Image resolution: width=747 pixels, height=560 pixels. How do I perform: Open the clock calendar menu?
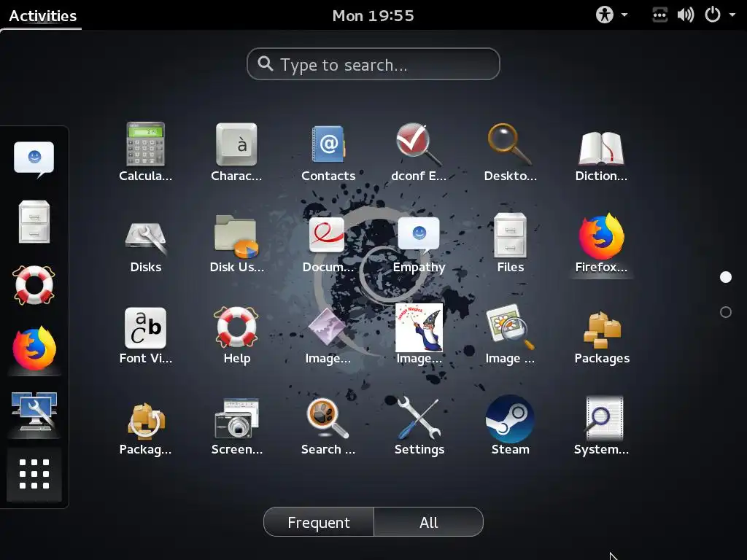click(x=373, y=15)
